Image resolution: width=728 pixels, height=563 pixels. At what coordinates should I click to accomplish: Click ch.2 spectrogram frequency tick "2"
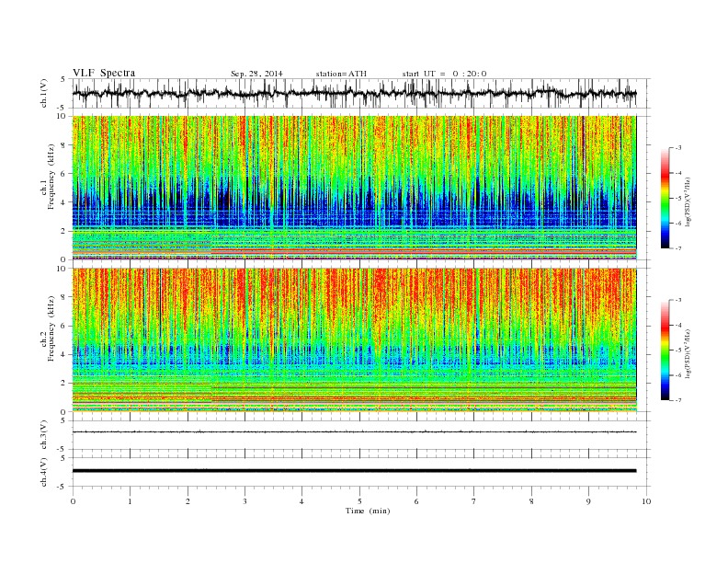coord(64,384)
